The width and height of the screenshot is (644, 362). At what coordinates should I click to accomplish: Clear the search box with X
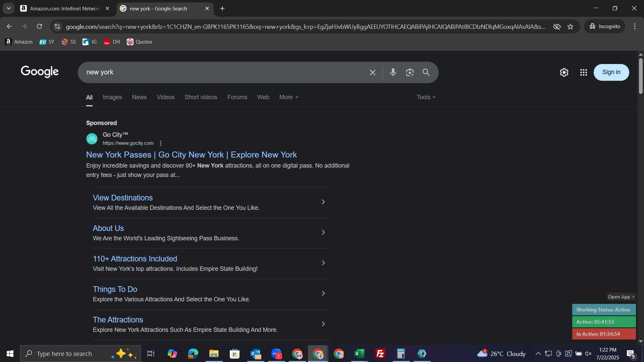(373, 72)
